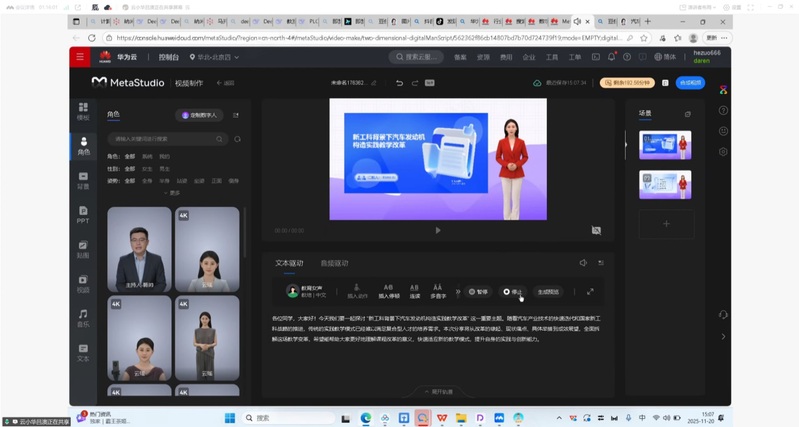This screenshot has width=799, height=427.
Task: Pause the audio with 暂停 button
Action: 477,291
